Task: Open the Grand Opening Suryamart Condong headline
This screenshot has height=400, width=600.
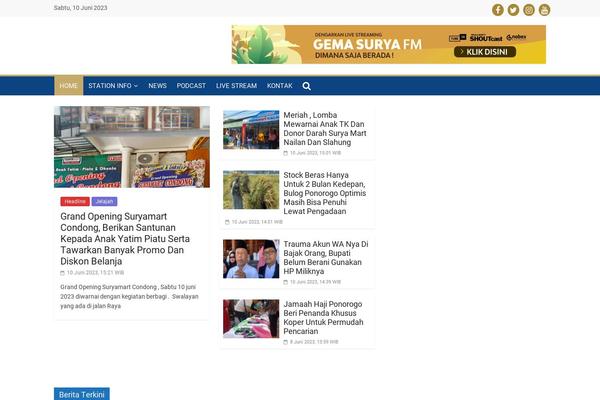Action: tap(126, 239)
